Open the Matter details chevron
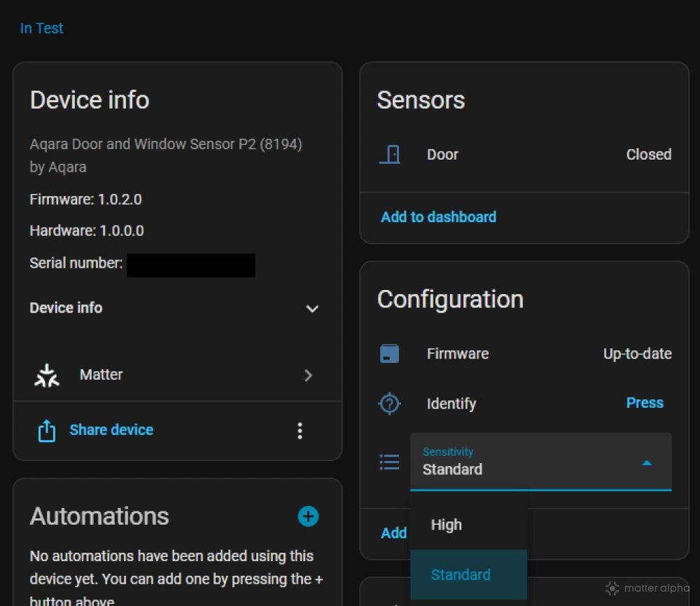Viewport: 700px width, 606px height. tap(308, 376)
